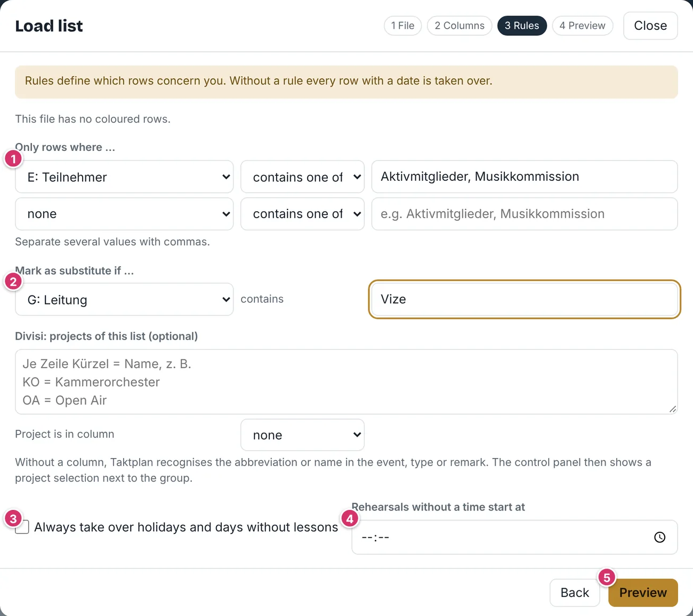Click 'Always take over holidays and days without lessons' label
Viewport: 693px width, 616px height.
[x=186, y=527]
